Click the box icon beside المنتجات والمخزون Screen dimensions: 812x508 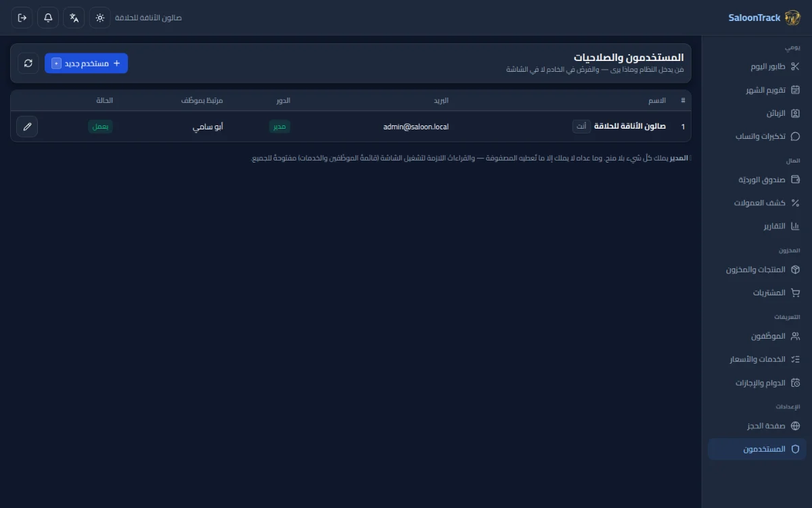coord(795,270)
